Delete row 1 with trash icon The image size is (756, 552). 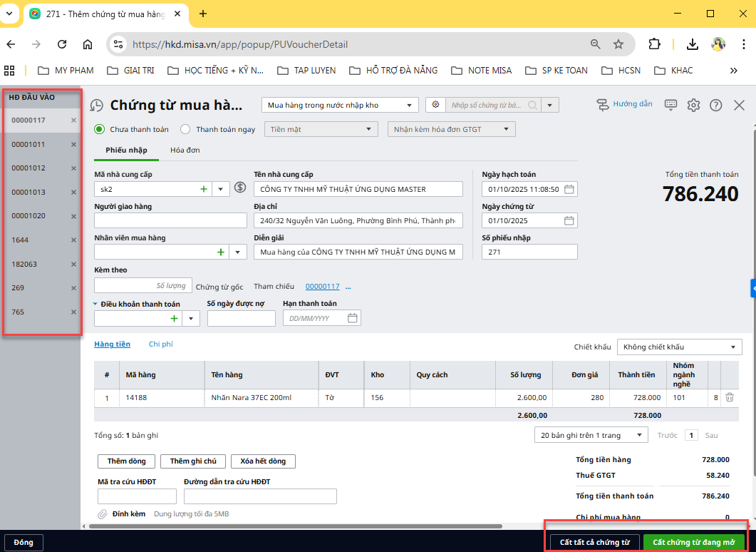click(730, 397)
